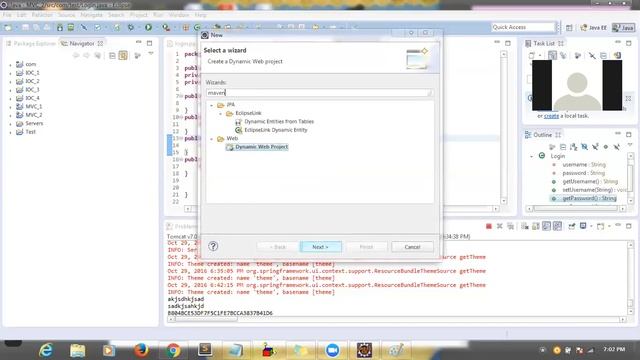This screenshot has height=360, width=640.
Task: Click the Quick Access search field
Action: click(x=523, y=27)
